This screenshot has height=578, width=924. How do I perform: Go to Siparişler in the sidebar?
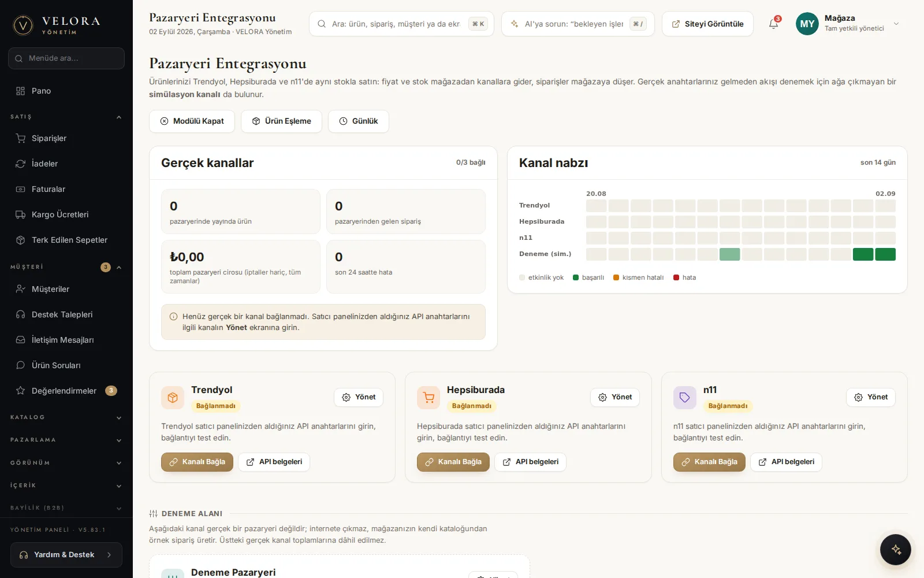pos(66,138)
